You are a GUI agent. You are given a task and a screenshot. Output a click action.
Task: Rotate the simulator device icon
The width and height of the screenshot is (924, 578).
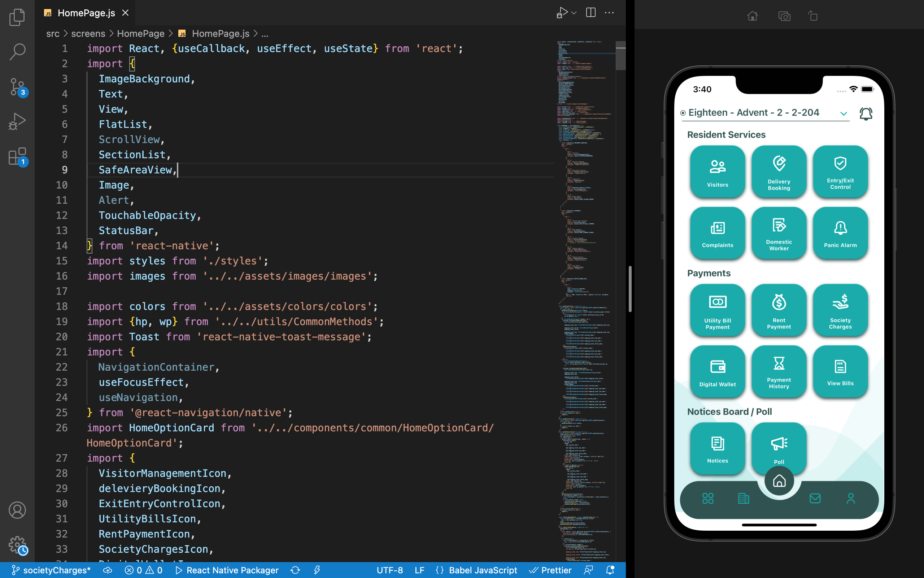[x=813, y=16]
